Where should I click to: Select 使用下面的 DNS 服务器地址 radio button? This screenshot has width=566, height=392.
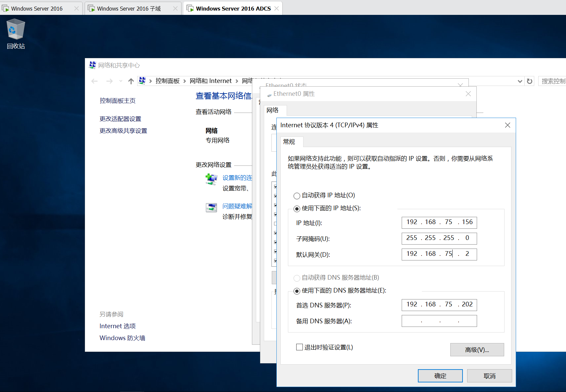(297, 291)
